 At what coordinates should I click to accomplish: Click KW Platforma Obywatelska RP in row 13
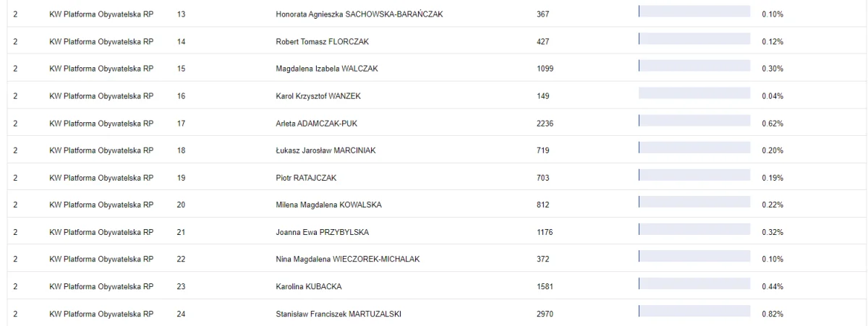(x=101, y=14)
